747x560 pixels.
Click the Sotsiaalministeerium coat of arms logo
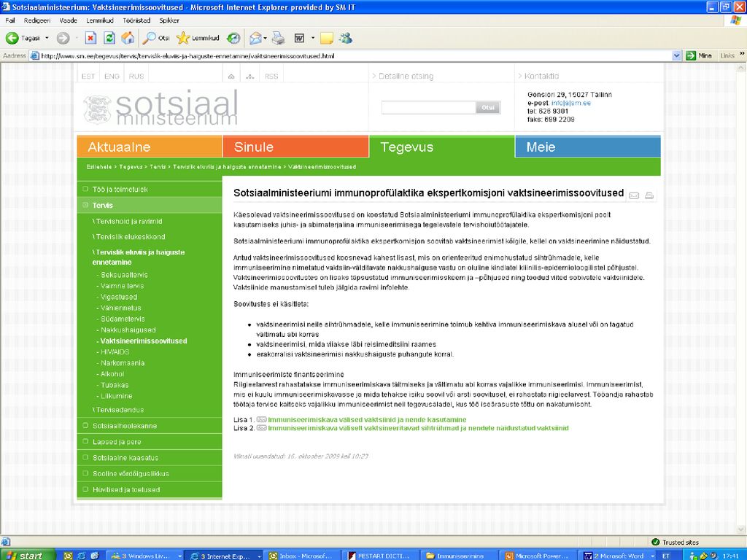(x=98, y=109)
